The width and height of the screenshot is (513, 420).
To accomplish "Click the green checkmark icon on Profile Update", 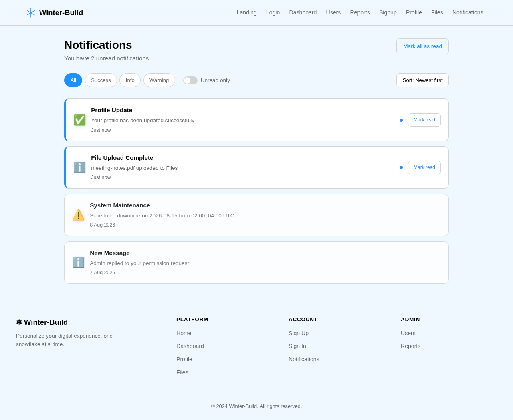I will click(x=80, y=120).
